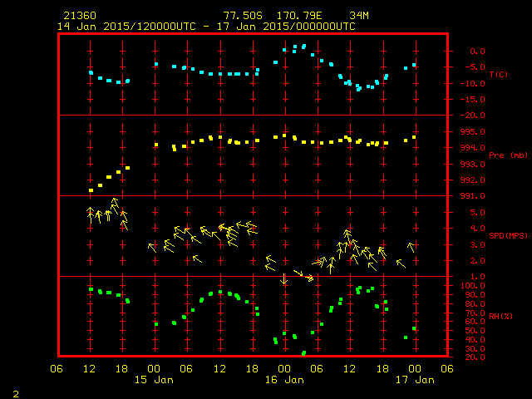Select the "-5.0" temperature axis value
This screenshot has height=399, width=532.
click(x=475, y=66)
